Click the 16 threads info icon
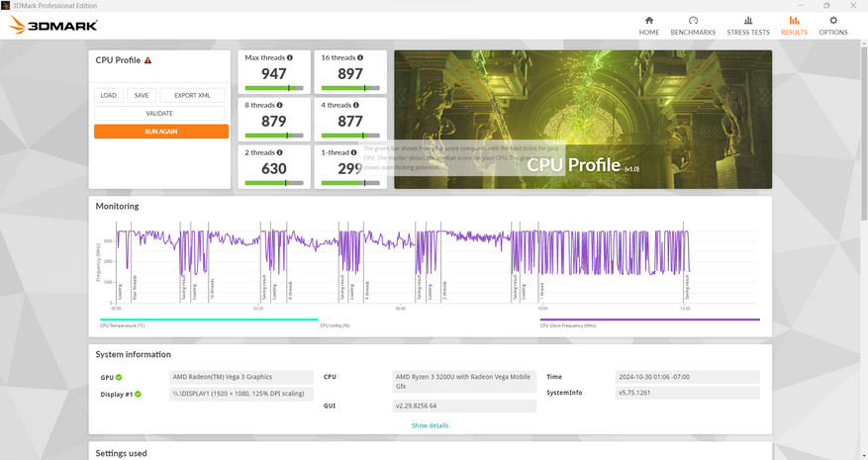 coord(360,57)
